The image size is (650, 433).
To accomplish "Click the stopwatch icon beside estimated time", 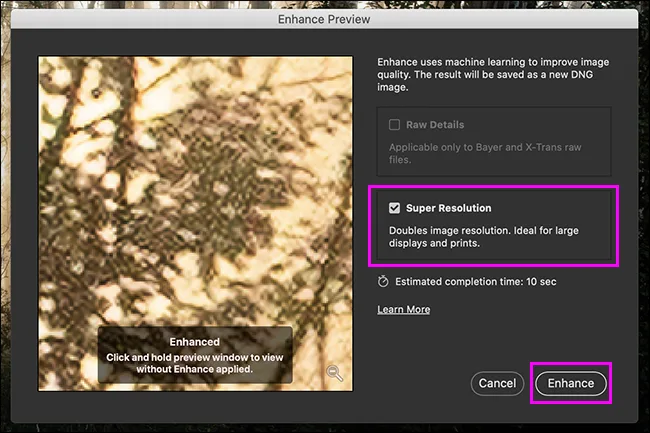I will pos(383,282).
